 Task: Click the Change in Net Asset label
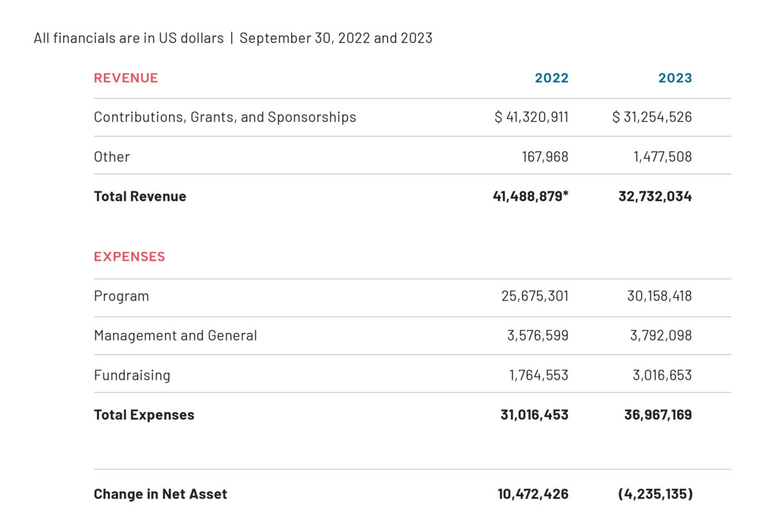(x=160, y=494)
